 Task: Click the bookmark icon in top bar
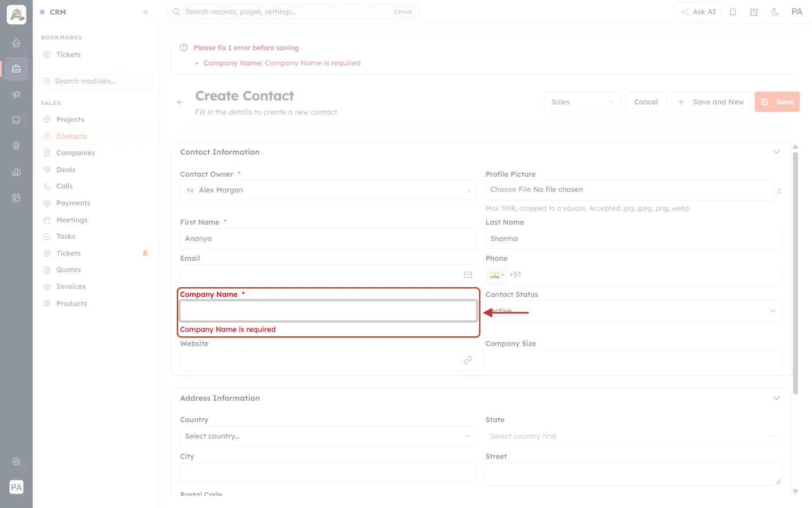pos(733,12)
